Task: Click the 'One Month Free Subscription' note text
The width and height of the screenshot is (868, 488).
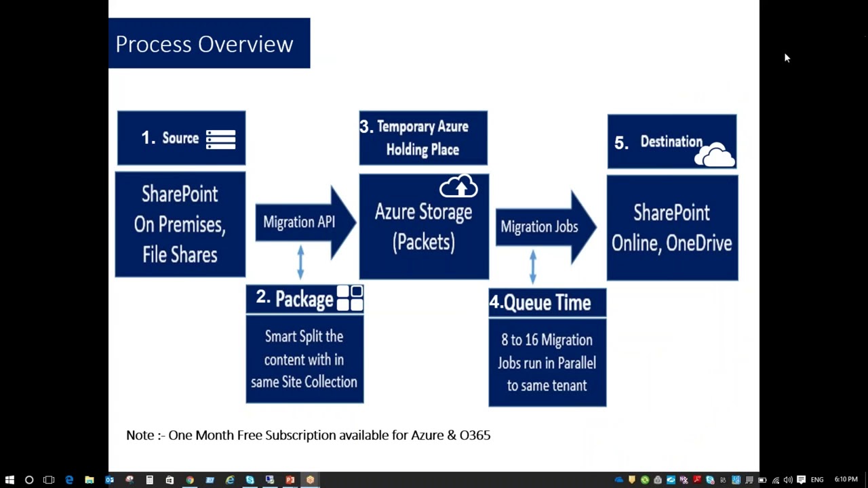Action: click(x=309, y=435)
